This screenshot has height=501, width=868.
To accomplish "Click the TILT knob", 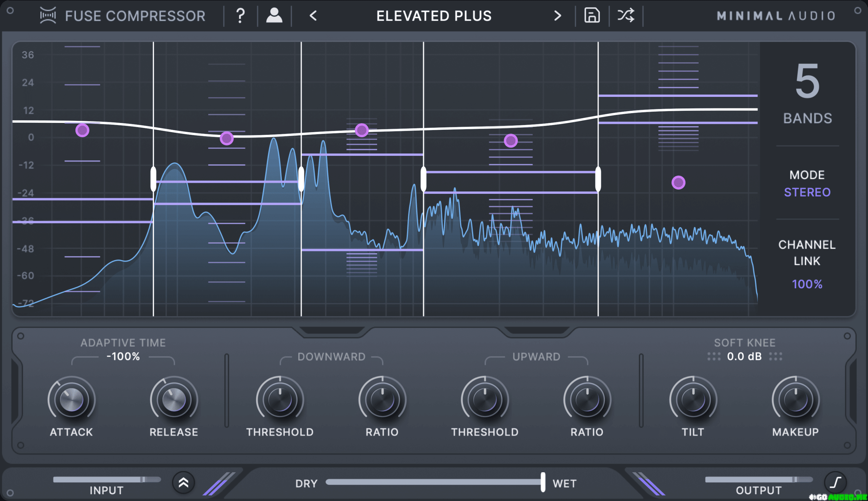I will 693,399.
